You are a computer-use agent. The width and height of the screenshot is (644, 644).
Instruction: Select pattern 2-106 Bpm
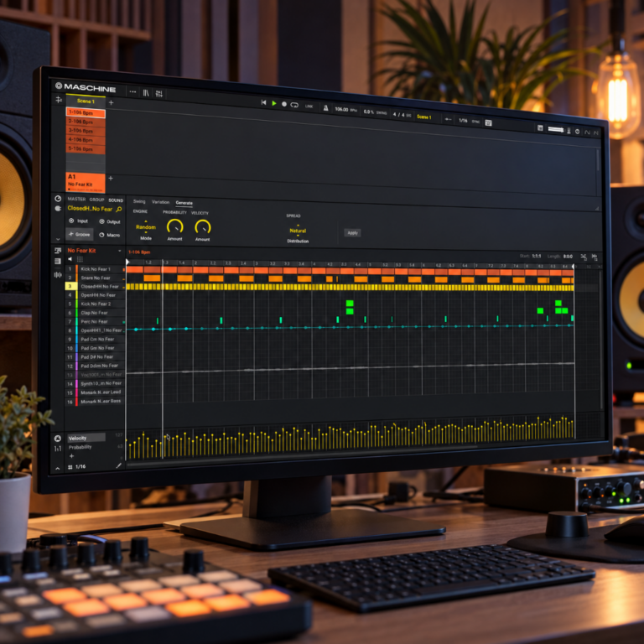point(86,122)
